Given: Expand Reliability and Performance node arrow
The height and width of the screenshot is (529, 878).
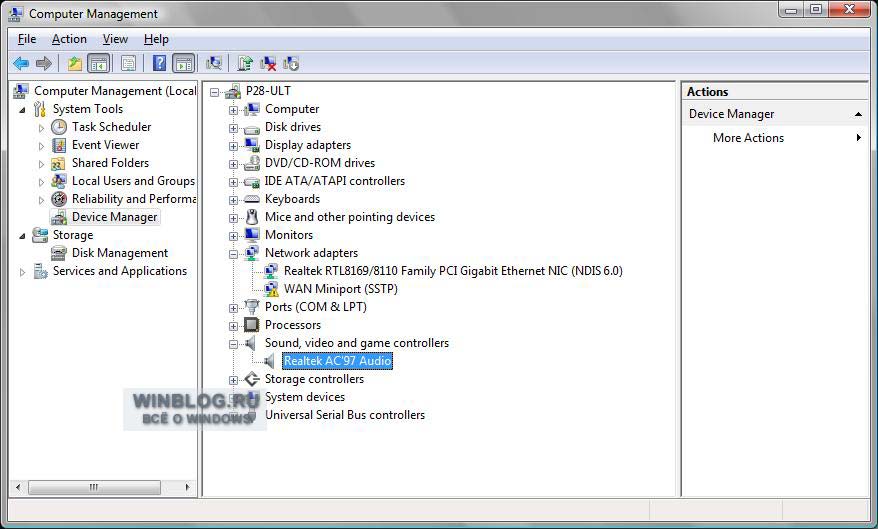Looking at the screenshot, I should pos(41,200).
